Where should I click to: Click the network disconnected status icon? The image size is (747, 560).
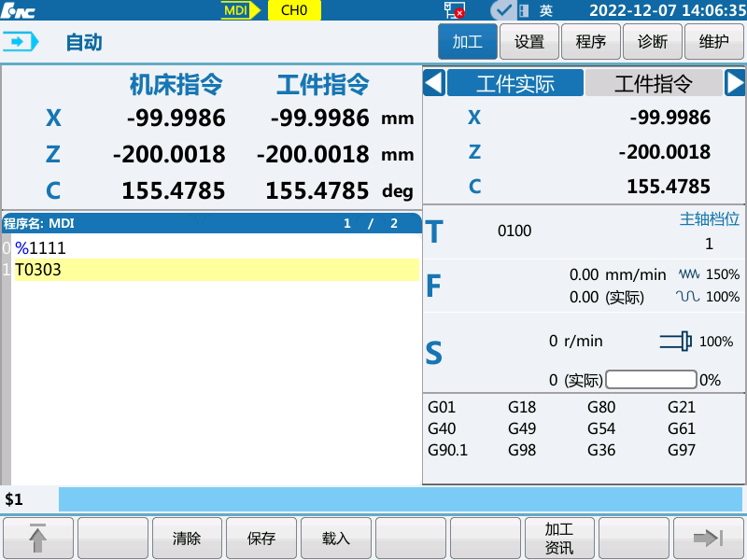(455, 10)
